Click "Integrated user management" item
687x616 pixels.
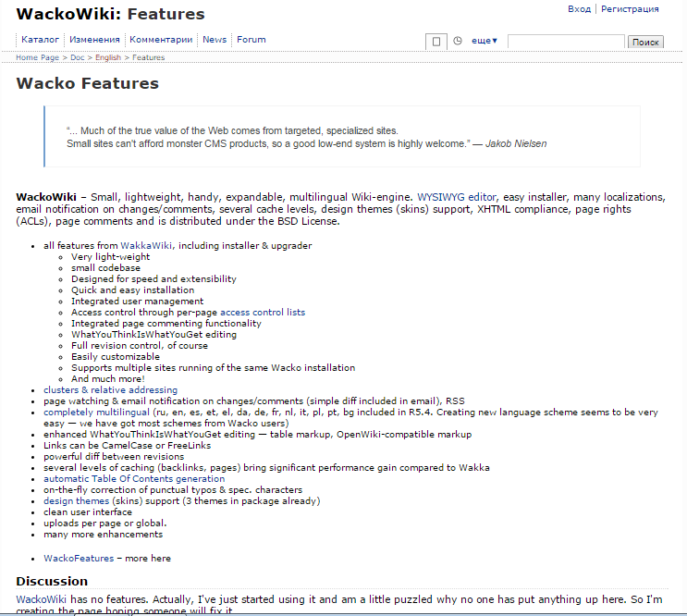[x=137, y=301]
